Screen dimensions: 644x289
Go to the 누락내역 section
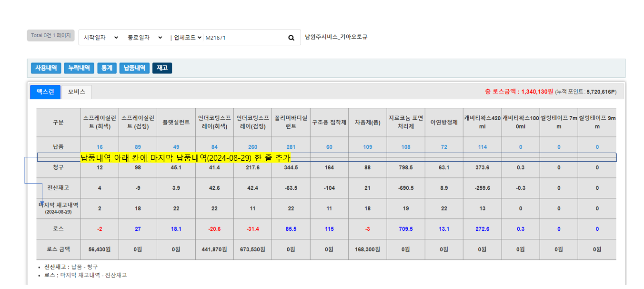click(79, 68)
